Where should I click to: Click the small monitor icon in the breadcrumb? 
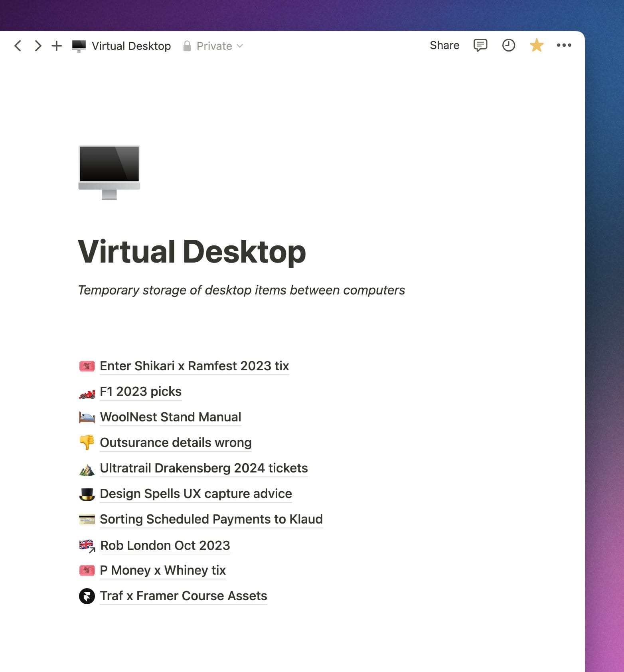79,46
